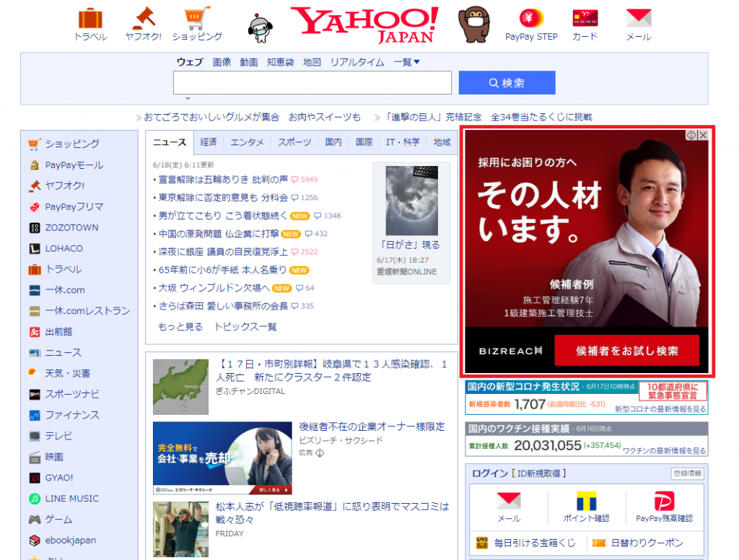The width and height of the screenshot is (739, 560).
Task: Click the Yahoo! JAPAN logo
Action: click(364, 25)
